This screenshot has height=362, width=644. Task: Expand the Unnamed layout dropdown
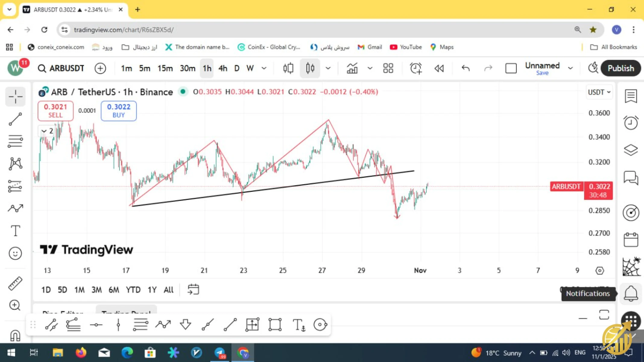pos(570,68)
